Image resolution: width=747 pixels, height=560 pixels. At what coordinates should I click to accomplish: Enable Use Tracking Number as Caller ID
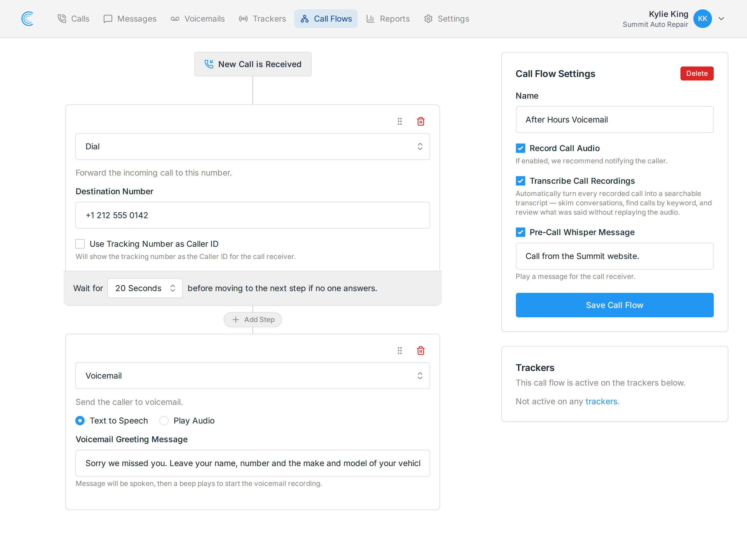click(x=80, y=244)
